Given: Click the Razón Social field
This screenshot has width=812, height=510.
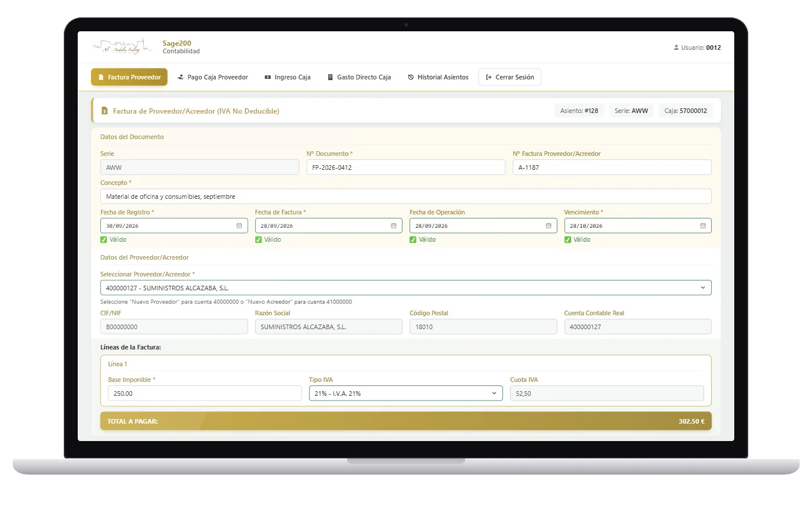Looking at the screenshot, I should [x=329, y=326].
